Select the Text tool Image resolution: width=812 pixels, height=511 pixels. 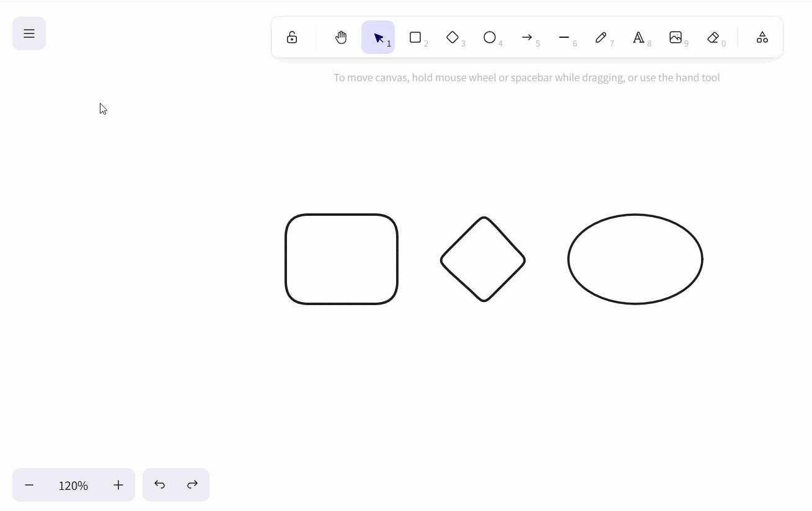638,37
